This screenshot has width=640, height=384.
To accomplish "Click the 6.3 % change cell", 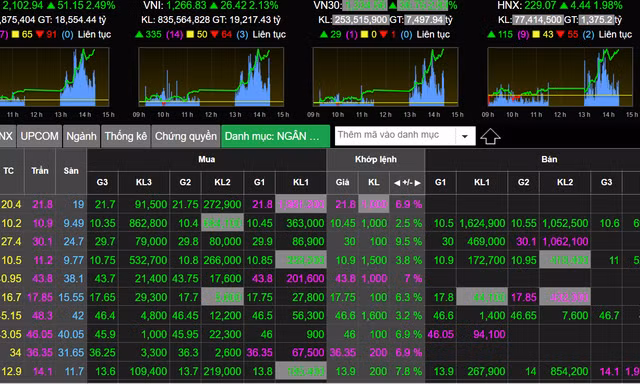I will [408, 297].
